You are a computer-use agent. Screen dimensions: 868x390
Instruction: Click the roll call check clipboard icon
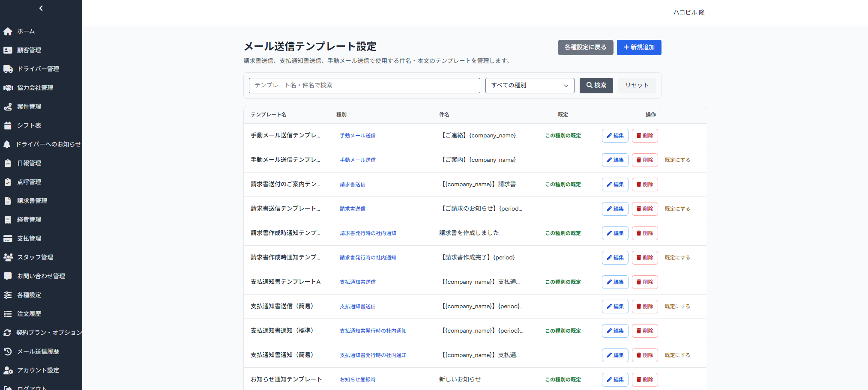8,182
